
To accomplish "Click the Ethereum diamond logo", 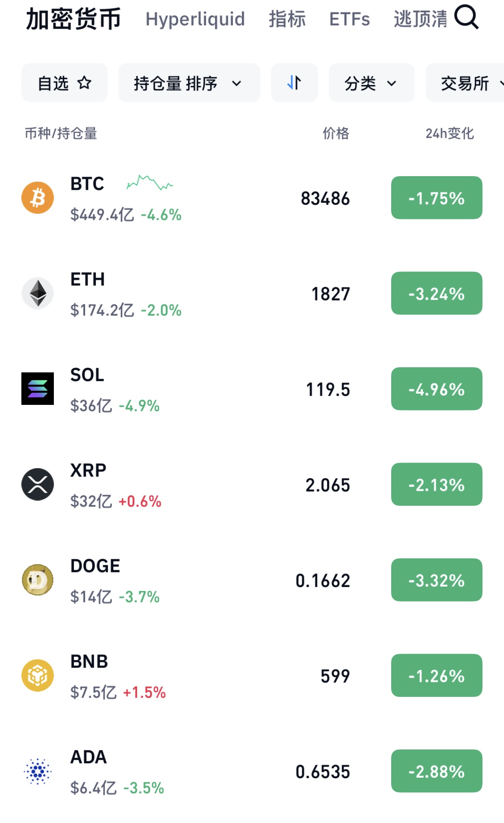I will pyautogui.click(x=38, y=293).
